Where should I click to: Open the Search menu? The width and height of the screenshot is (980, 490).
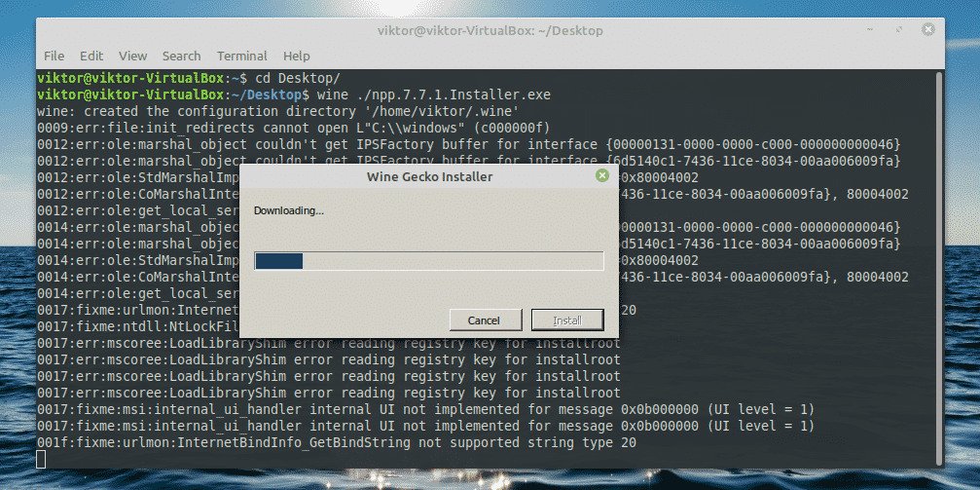tap(181, 56)
